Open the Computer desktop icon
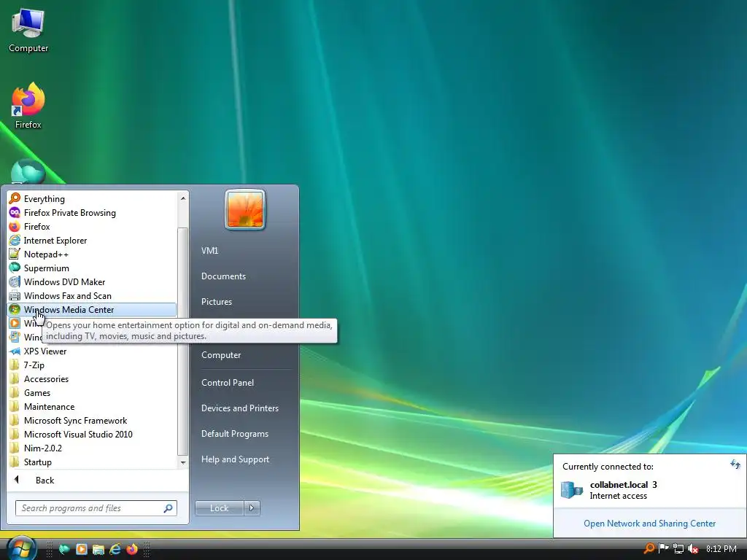 point(28,31)
